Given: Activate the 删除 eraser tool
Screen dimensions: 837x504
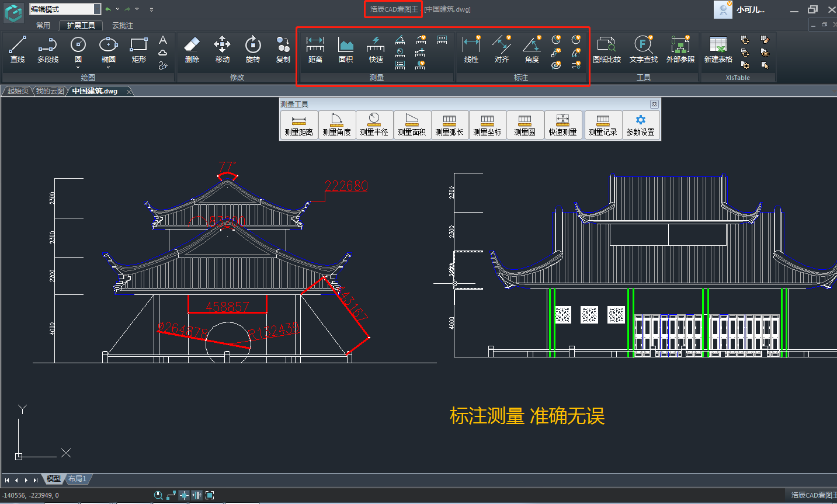Looking at the screenshot, I should [x=192, y=50].
